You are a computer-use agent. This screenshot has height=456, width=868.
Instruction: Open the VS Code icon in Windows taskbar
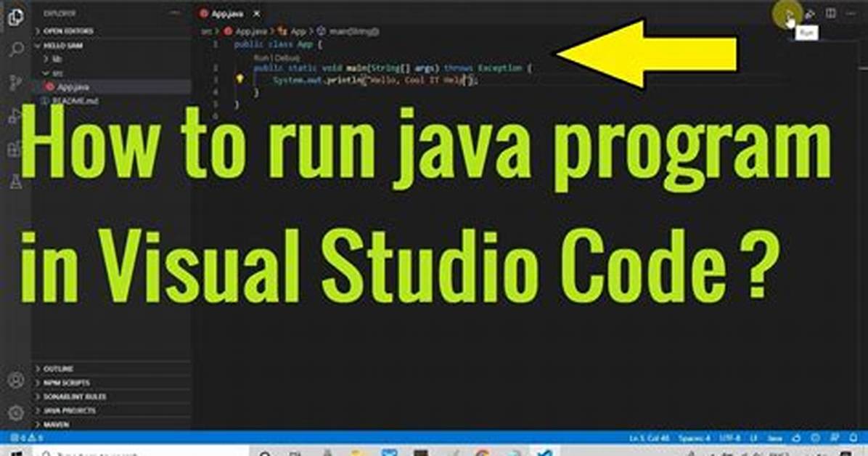545,452
